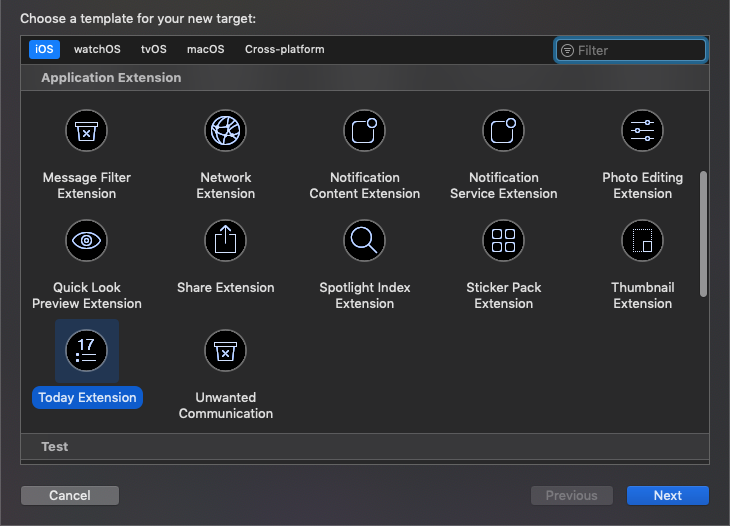Click the Today Extension calendar icon
Screen dimensions: 730x526
click(87, 350)
